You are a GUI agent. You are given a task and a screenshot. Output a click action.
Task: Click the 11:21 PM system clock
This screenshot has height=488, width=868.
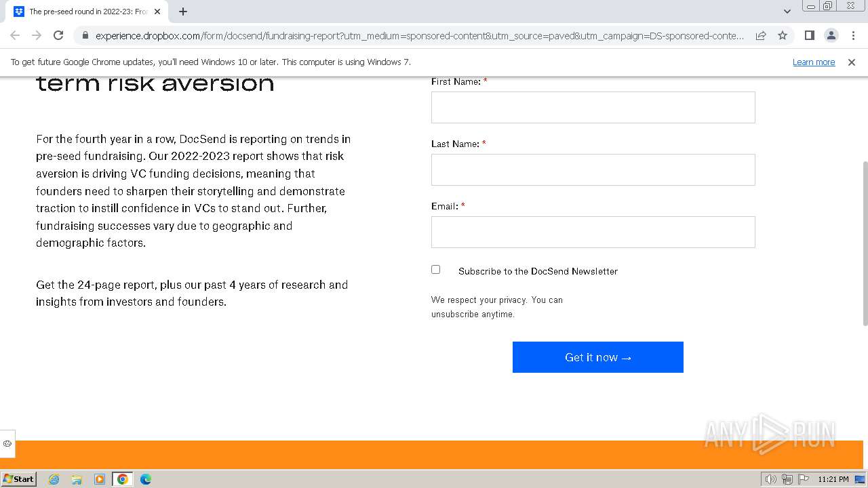(x=833, y=479)
